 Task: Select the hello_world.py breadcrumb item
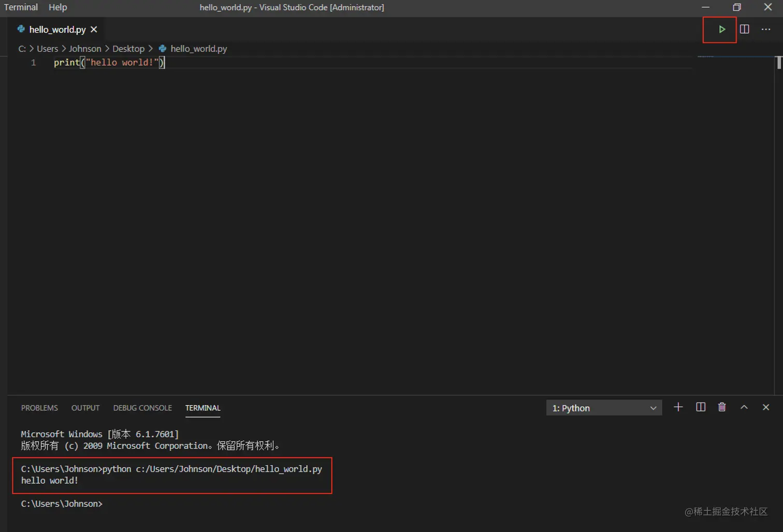pyautogui.click(x=198, y=48)
